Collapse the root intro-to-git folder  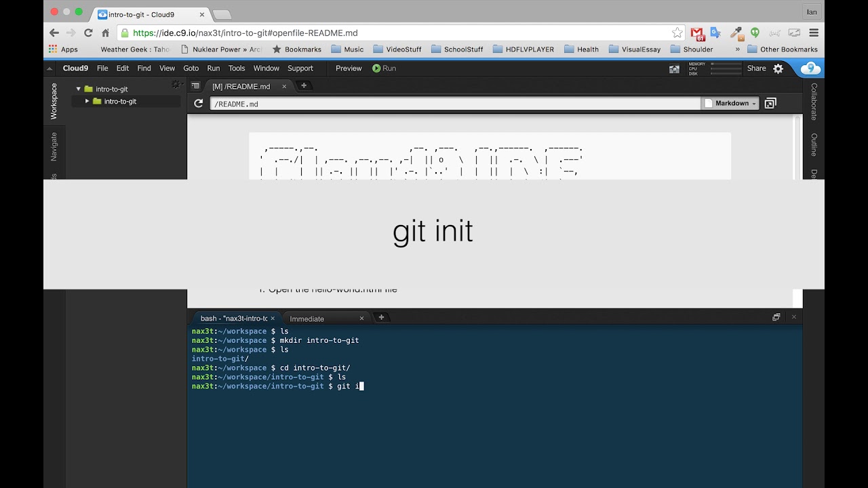(x=79, y=89)
